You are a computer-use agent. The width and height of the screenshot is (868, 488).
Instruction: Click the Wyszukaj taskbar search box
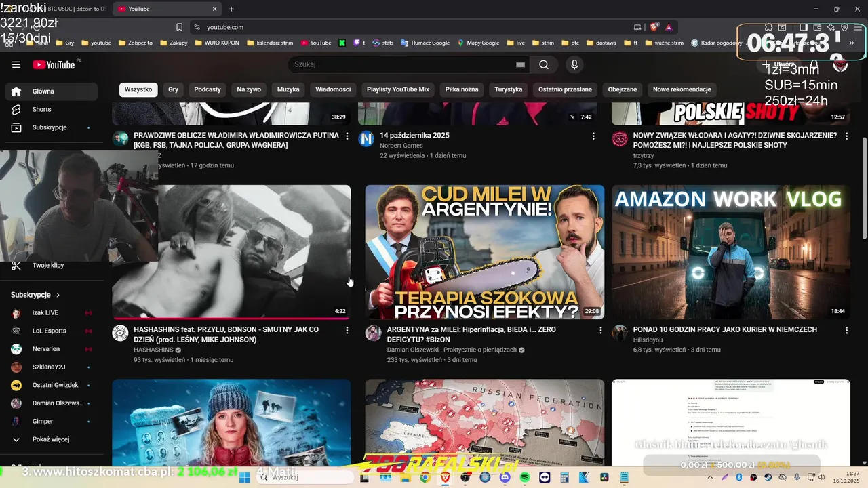305,478
